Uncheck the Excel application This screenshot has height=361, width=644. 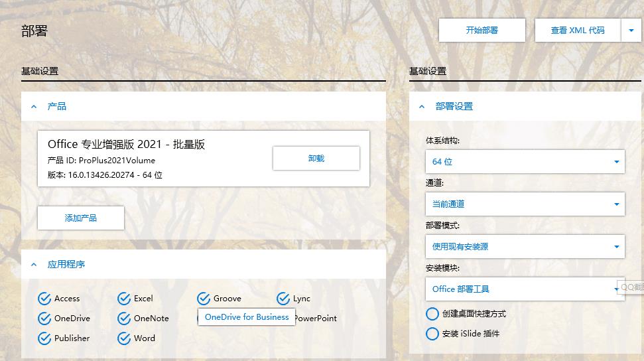click(124, 299)
